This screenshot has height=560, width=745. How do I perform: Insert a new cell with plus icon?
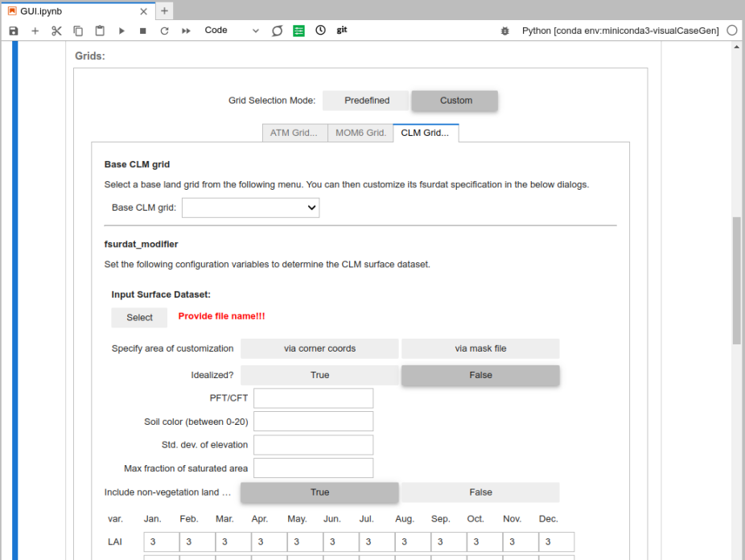click(x=35, y=31)
